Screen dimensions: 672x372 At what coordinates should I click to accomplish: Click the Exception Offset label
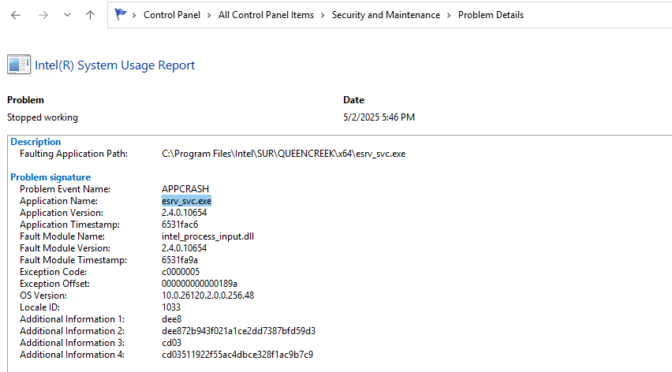click(54, 284)
